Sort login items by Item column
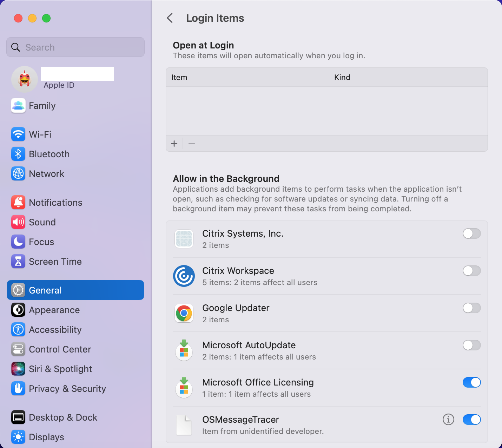This screenshot has height=448, width=502. [x=179, y=77]
